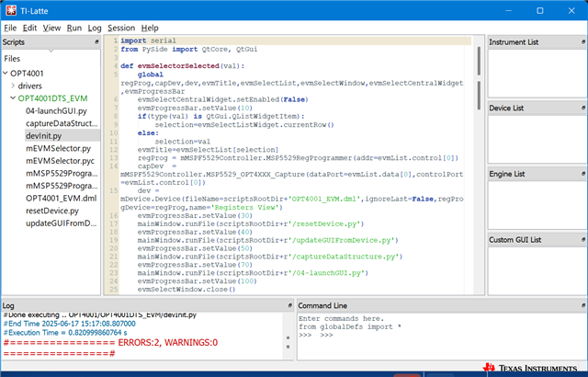Screen dimensions: 588x377
Task: Click the Log panel scrollbar handle
Action: (288, 342)
